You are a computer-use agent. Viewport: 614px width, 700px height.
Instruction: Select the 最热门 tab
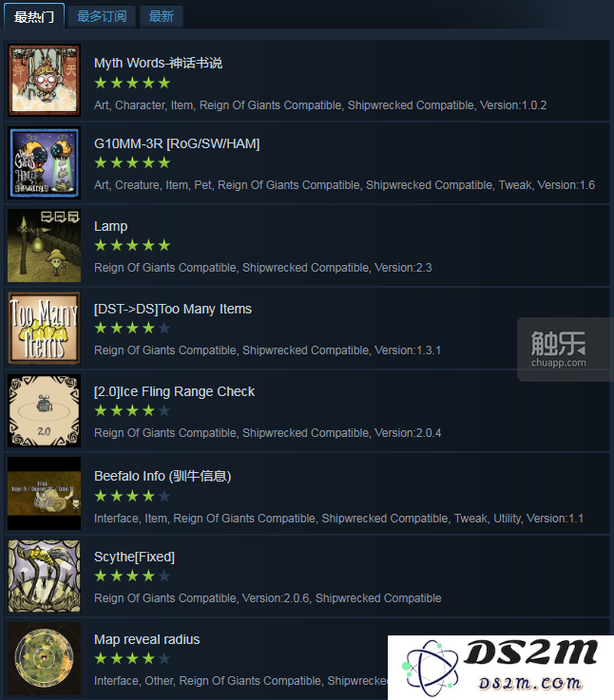point(34,16)
